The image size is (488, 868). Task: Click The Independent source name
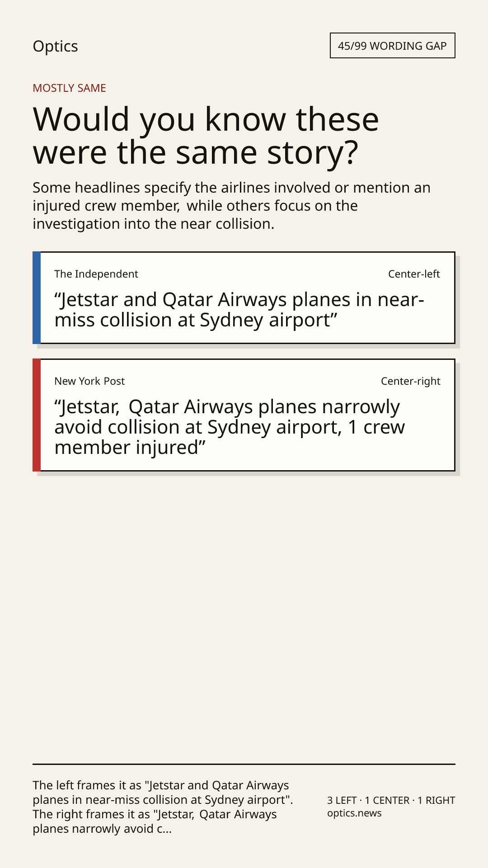point(96,274)
